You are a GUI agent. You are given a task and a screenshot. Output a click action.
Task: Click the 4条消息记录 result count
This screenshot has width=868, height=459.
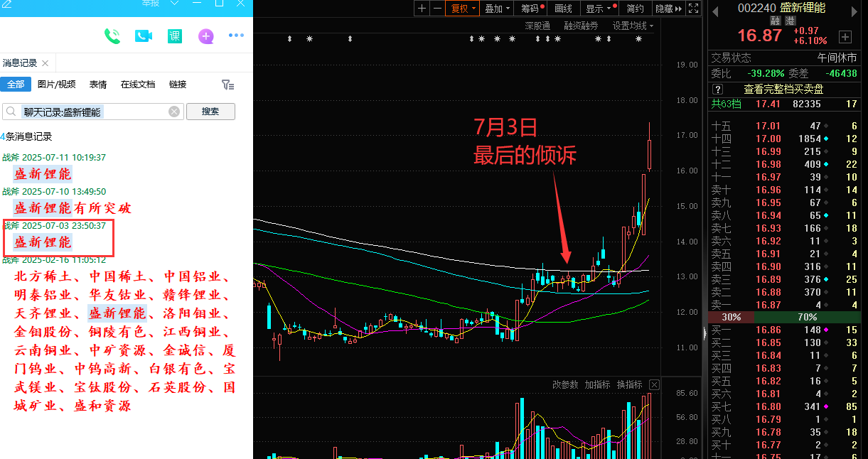26,136
